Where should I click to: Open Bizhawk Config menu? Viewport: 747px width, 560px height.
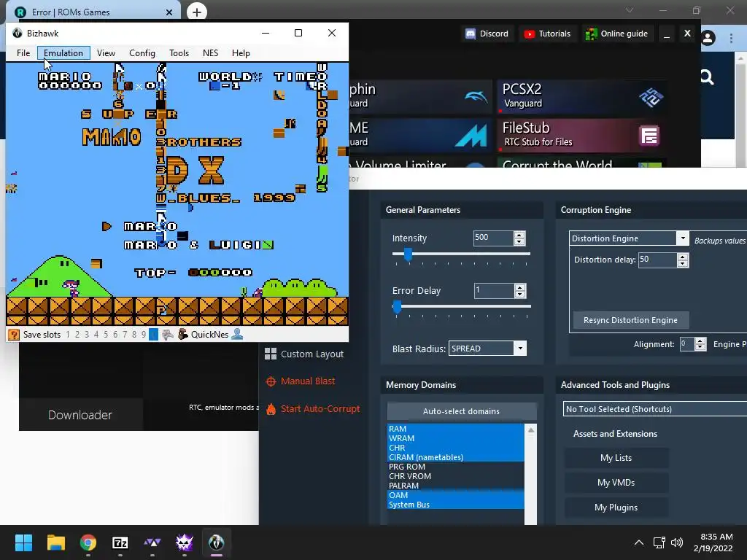click(x=142, y=52)
